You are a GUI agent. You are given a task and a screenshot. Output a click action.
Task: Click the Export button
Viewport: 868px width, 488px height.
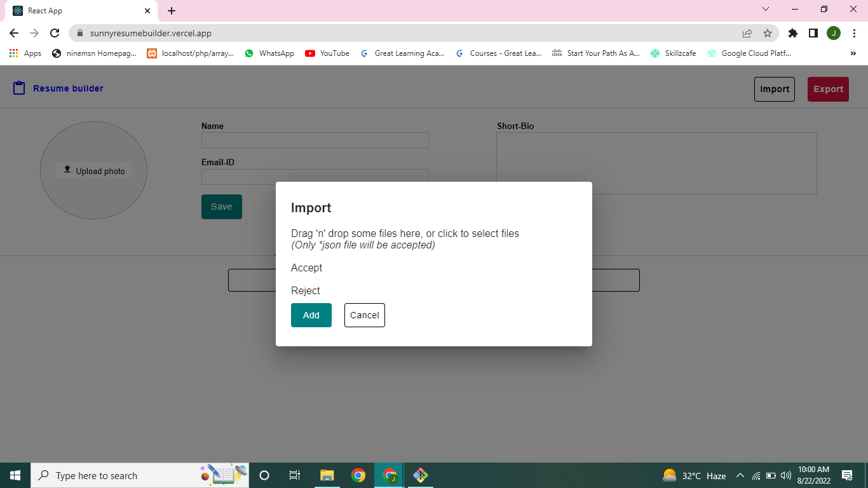828,89
